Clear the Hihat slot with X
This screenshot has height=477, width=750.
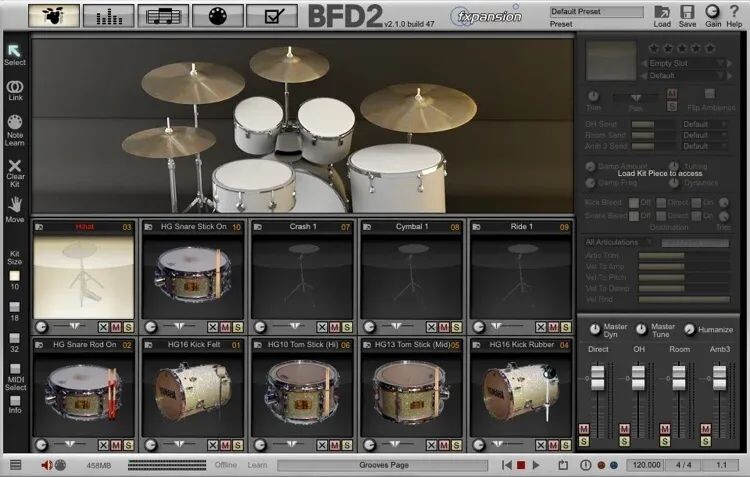[103, 327]
